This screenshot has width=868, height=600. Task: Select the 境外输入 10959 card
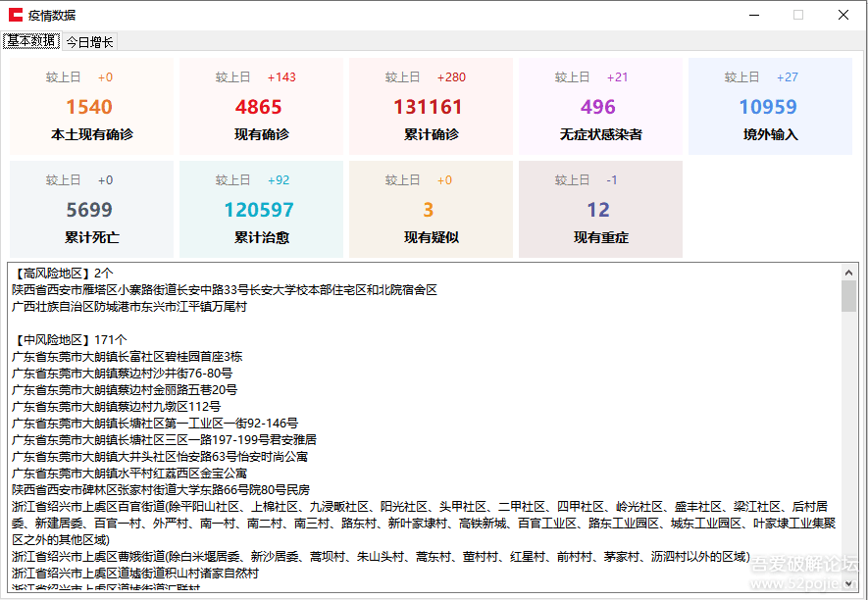point(770,106)
